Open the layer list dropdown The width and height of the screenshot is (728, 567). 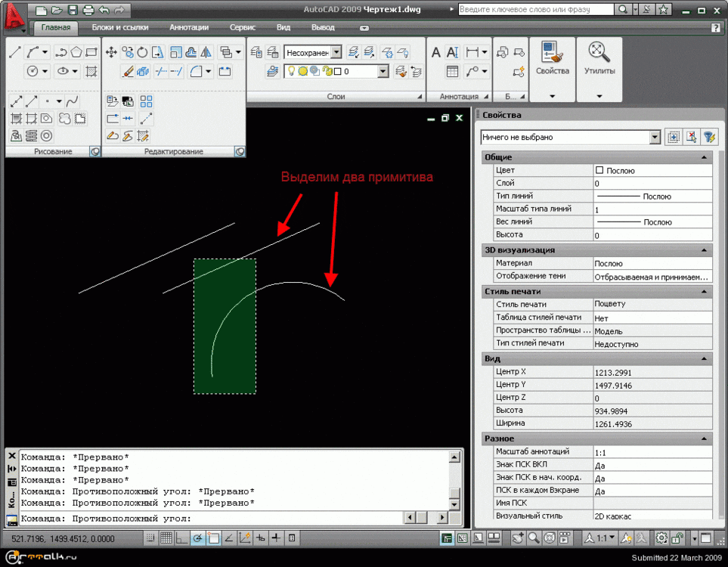click(383, 72)
